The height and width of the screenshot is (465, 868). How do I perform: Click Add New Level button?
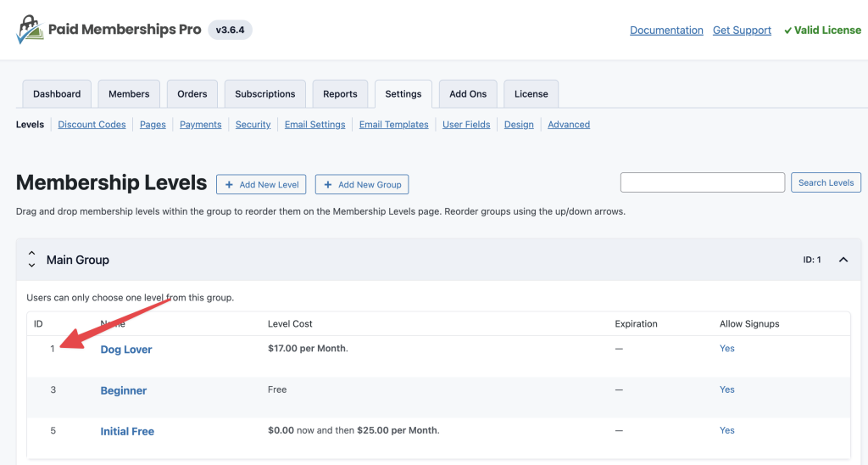(261, 184)
